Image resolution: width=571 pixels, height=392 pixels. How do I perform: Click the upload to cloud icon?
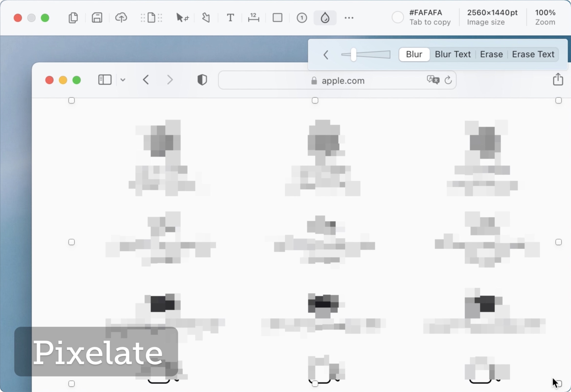121,18
